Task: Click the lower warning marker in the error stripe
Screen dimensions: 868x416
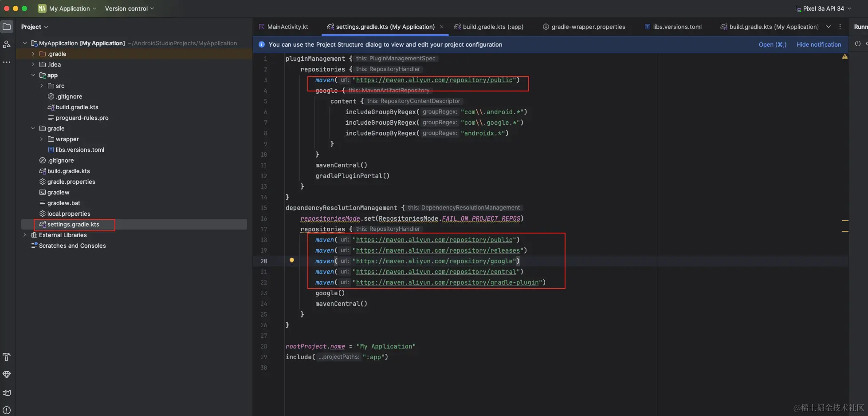Action: pyautogui.click(x=845, y=231)
